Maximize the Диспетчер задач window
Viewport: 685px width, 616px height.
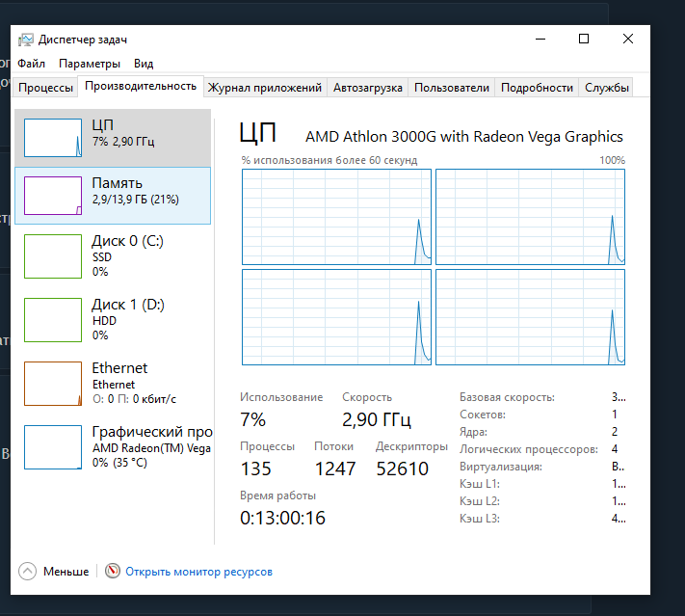[x=584, y=39]
